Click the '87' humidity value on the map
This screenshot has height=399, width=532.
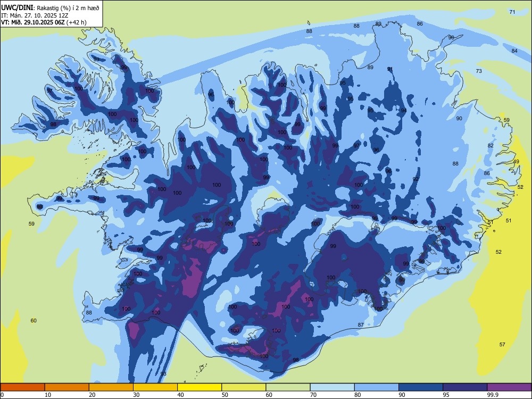[x=361, y=325]
